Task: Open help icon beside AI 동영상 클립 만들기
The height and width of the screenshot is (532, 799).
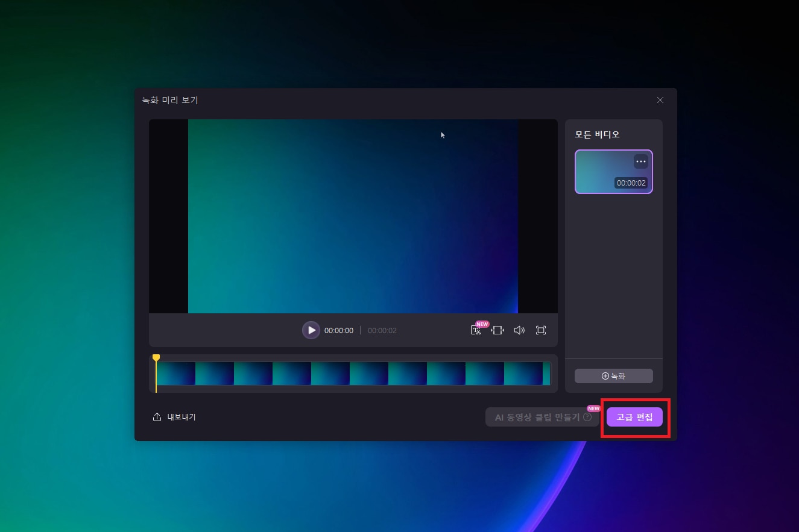Action: pos(587,417)
